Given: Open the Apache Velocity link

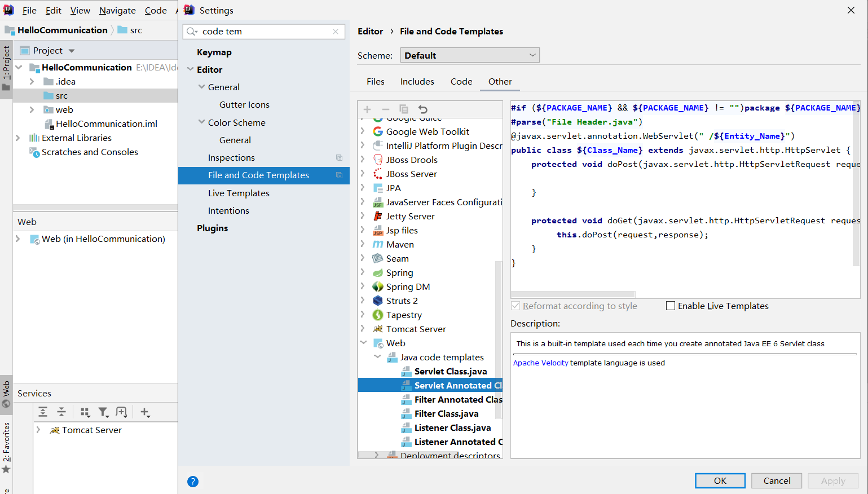Looking at the screenshot, I should click(x=541, y=363).
